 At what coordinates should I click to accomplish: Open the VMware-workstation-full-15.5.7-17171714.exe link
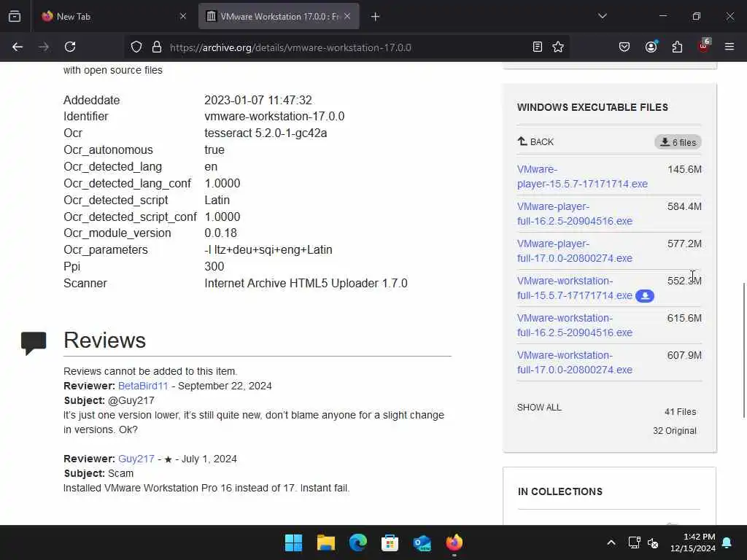pos(575,288)
